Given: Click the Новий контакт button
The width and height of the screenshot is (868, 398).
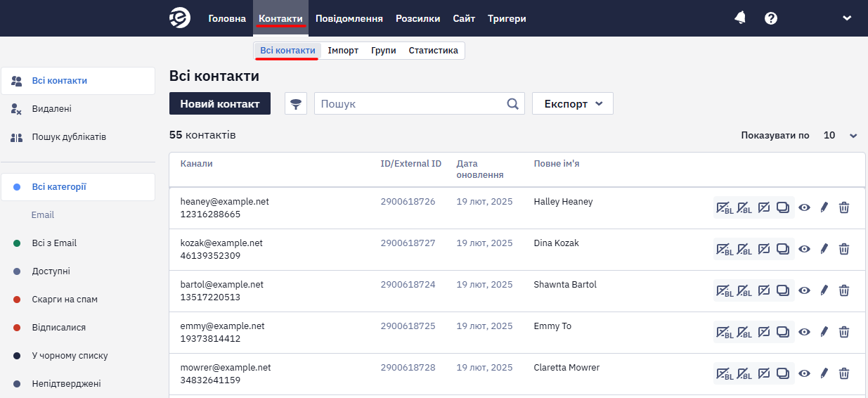Looking at the screenshot, I should click(220, 103).
